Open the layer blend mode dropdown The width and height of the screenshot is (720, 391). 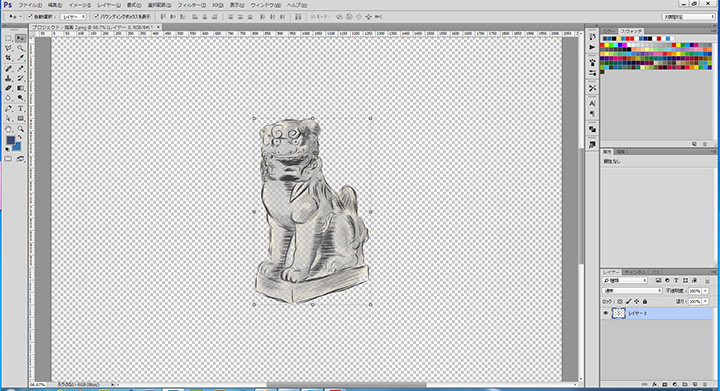click(632, 291)
